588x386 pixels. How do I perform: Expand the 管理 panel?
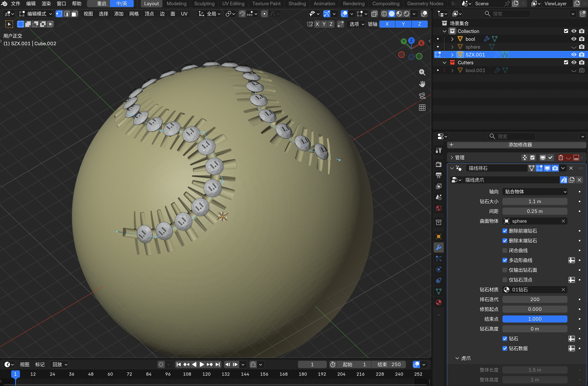pos(452,158)
